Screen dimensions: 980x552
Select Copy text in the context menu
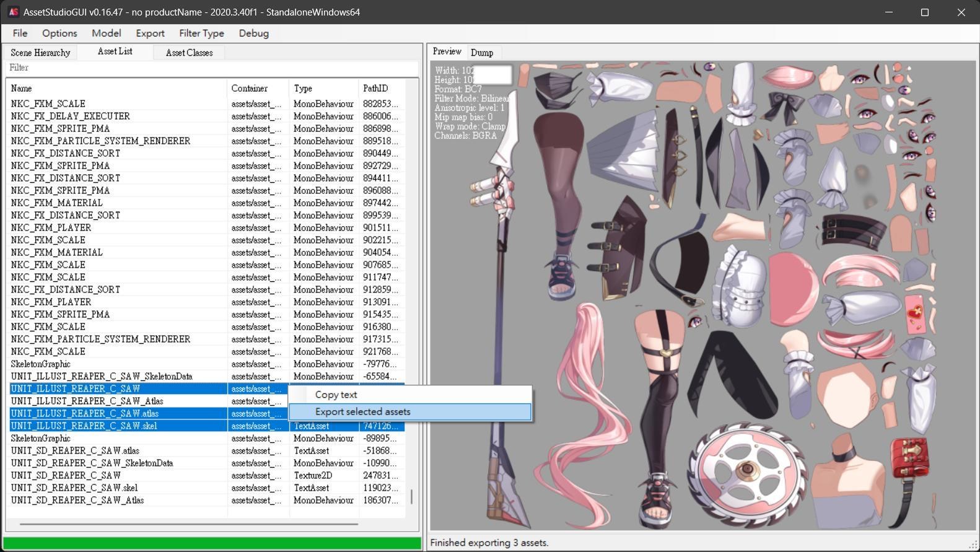tap(336, 395)
